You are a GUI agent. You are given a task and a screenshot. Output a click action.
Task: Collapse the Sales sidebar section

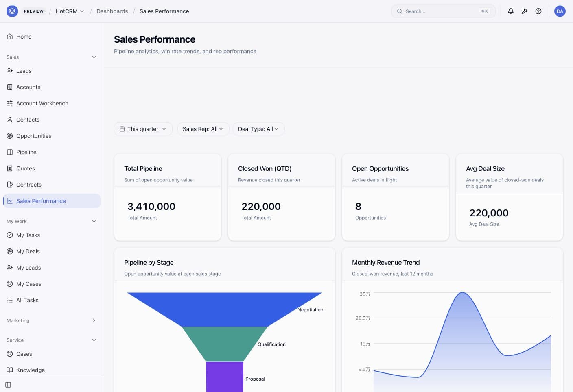coord(94,57)
